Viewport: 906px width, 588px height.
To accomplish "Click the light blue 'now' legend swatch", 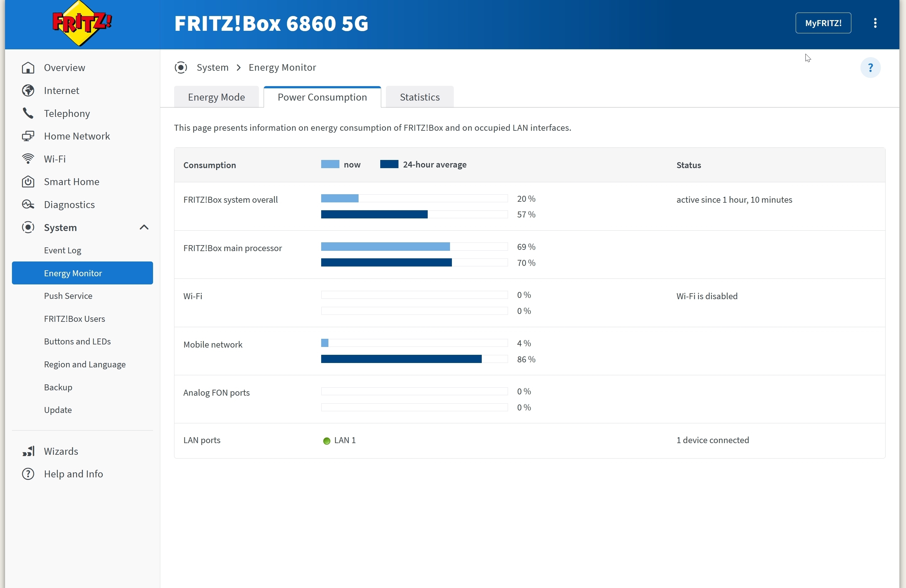I will (x=330, y=164).
